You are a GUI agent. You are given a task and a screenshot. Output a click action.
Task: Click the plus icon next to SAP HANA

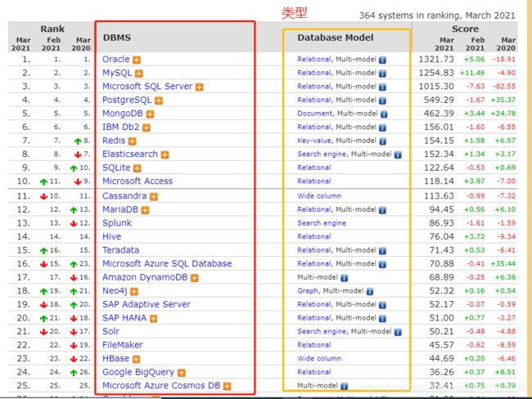pos(153,319)
